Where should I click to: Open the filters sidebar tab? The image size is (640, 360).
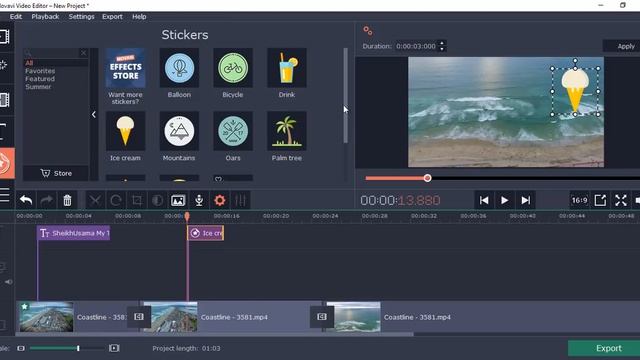(x=4, y=65)
